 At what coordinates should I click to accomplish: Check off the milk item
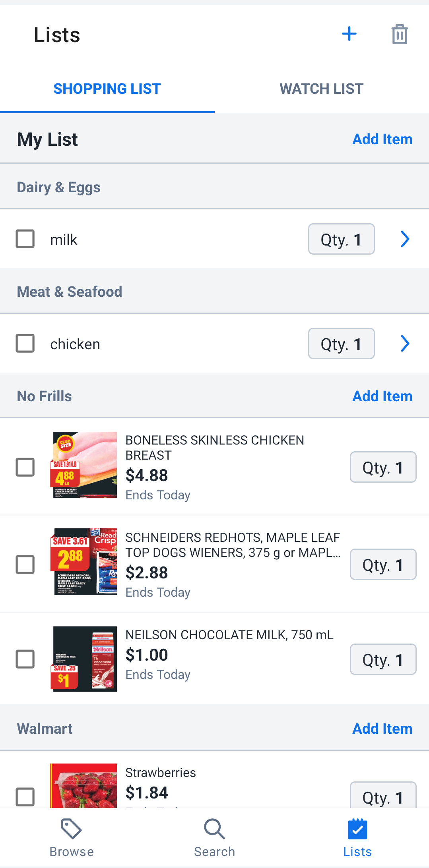pyautogui.click(x=25, y=239)
